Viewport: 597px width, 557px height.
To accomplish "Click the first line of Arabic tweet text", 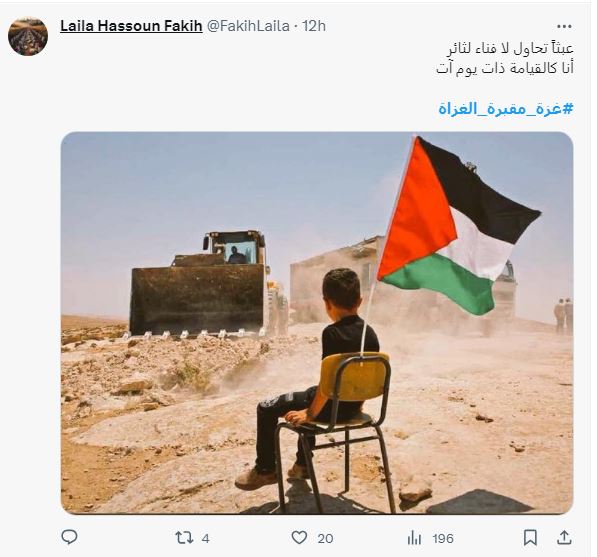I will click(510, 49).
